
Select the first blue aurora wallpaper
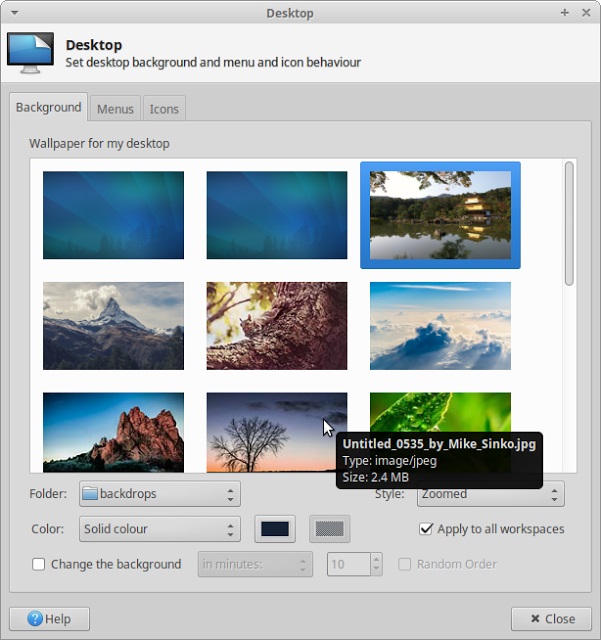[113, 215]
